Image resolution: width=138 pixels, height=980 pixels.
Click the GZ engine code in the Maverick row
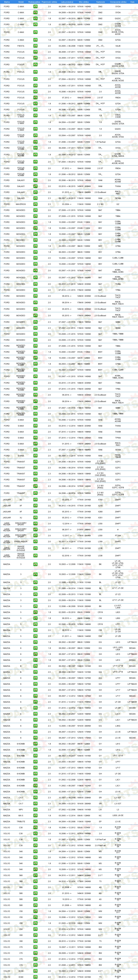[x=118, y=204]
